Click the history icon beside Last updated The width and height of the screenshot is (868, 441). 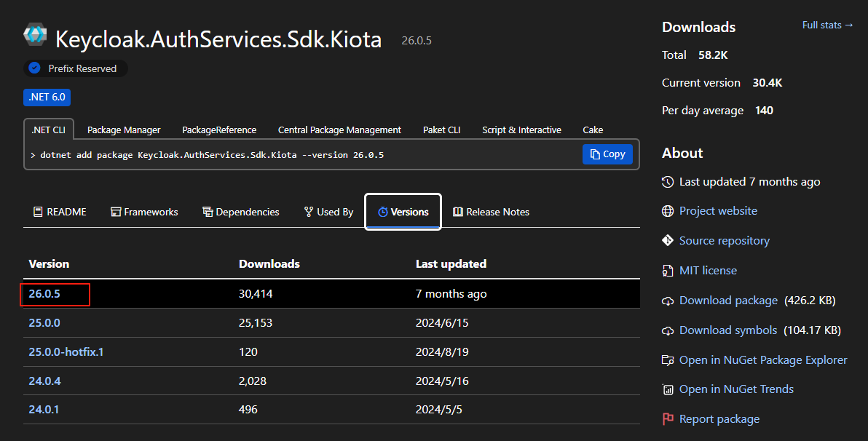[x=668, y=181]
